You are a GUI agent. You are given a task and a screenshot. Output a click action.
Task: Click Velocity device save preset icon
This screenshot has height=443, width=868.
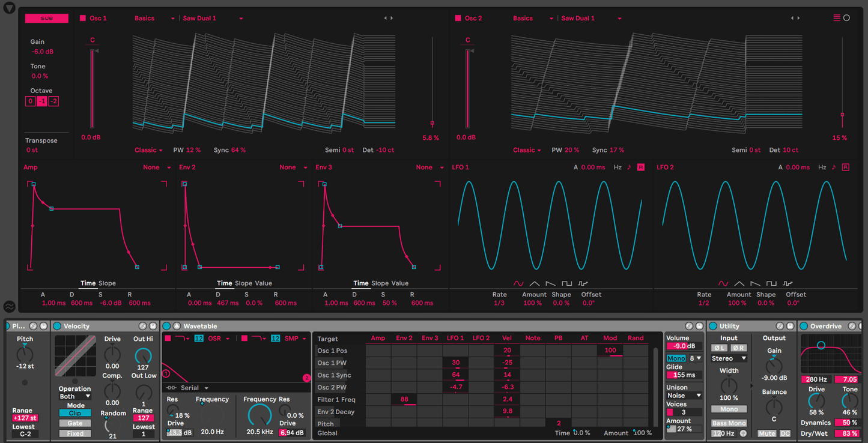point(153,326)
